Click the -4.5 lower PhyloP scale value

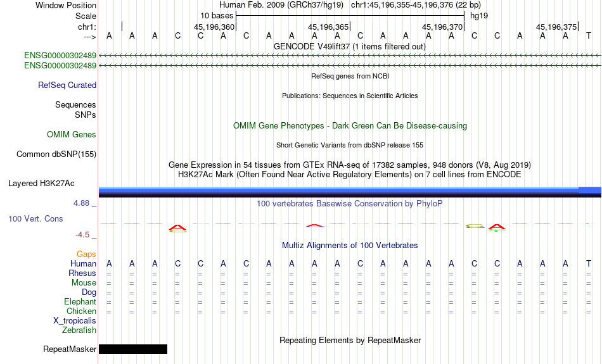82,235
